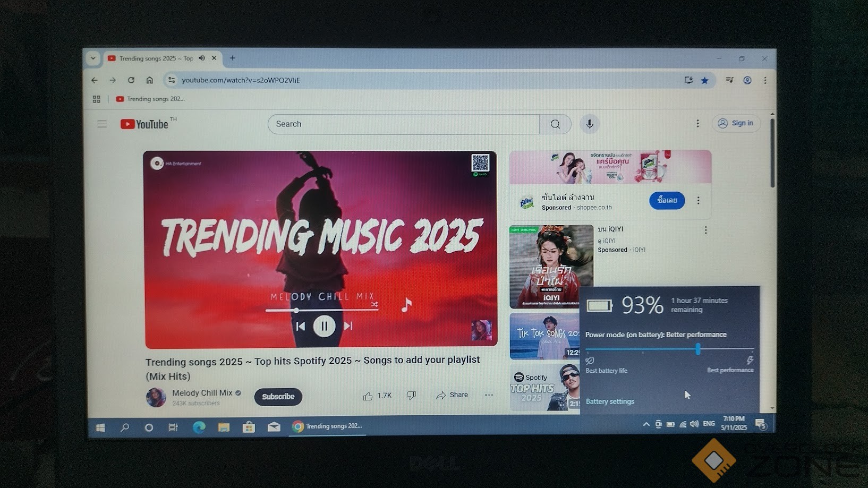Dislike the video with thumbs down
The height and width of the screenshot is (488, 868).
click(411, 395)
